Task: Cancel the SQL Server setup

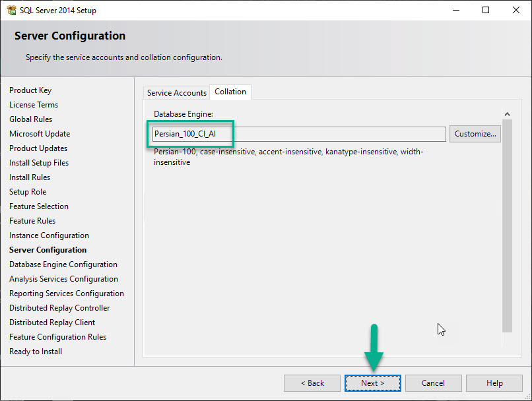Action: 433,383
